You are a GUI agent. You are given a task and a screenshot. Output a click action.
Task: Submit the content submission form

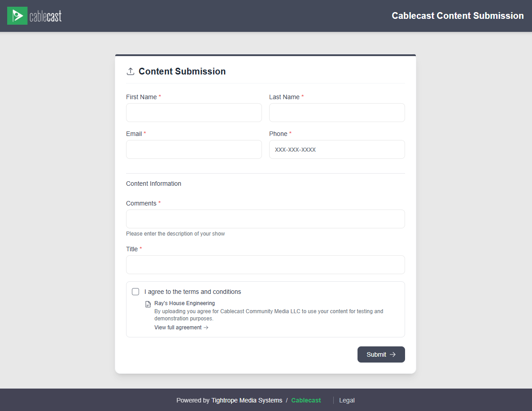pyautogui.click(x=381, y=354)
